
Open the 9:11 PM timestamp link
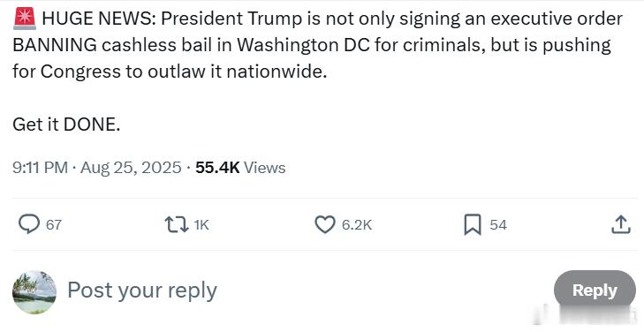pos(40,168)
